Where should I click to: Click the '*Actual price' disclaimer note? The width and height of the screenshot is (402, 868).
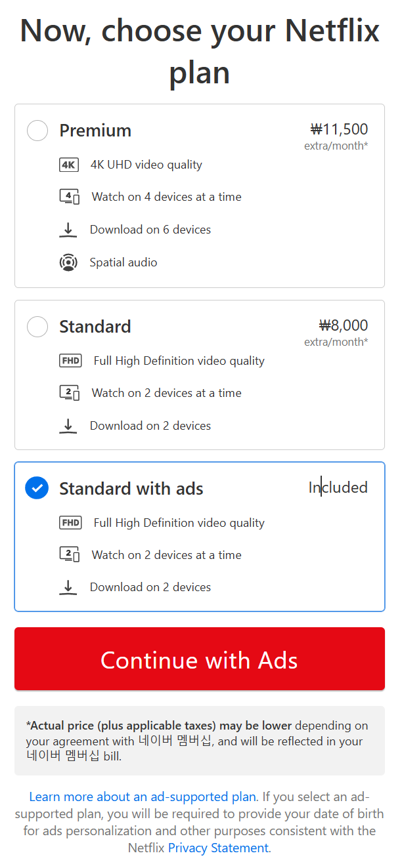pos(200,741)
